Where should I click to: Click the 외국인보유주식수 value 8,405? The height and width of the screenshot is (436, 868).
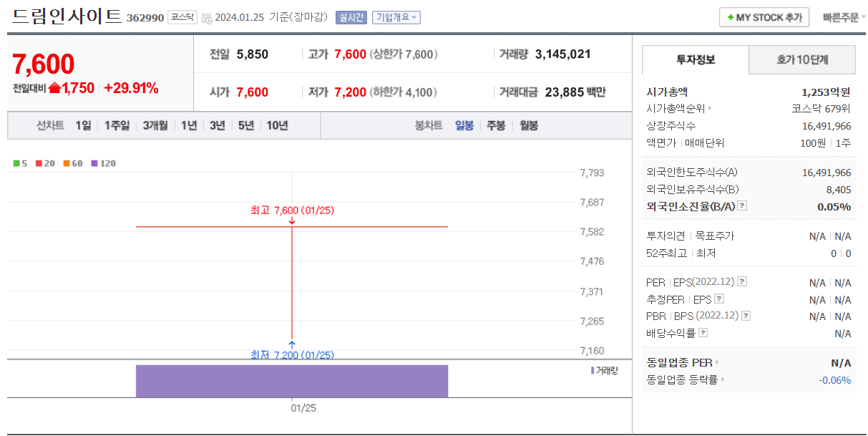(838, 189)
